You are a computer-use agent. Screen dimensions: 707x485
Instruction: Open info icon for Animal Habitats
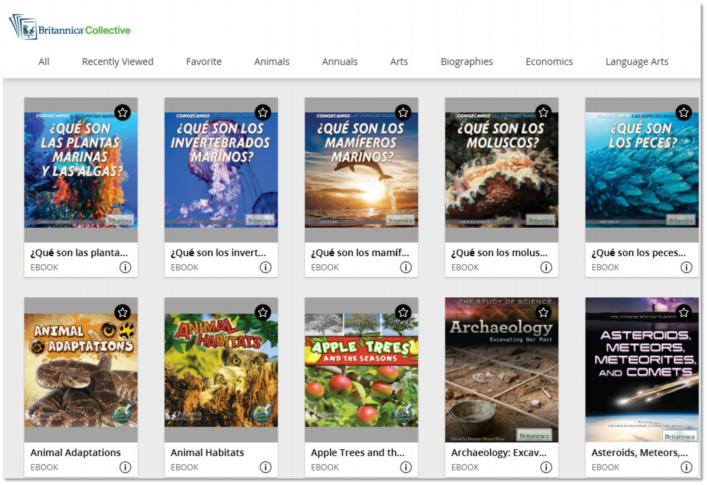tap(265, 467)
